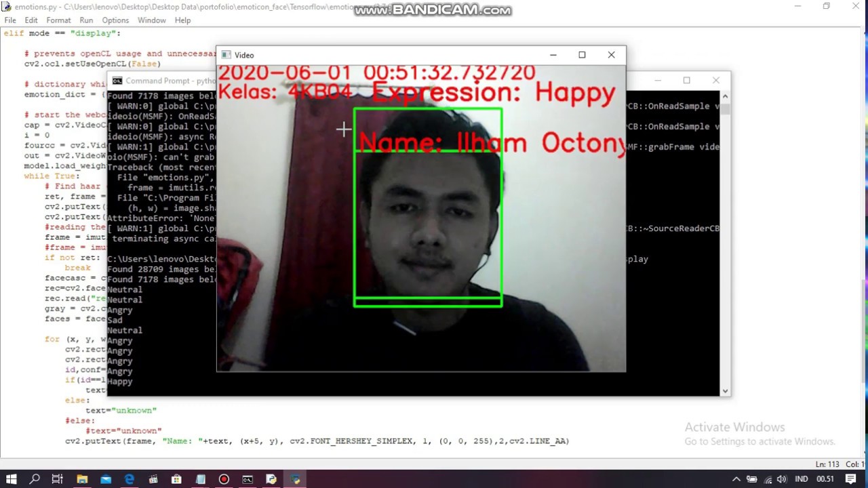Image resolution: width=868 pixels, height=488 pixels.
Task: Click Command Prompt scrollbar up arrow
Action: [x=725, y=96]
